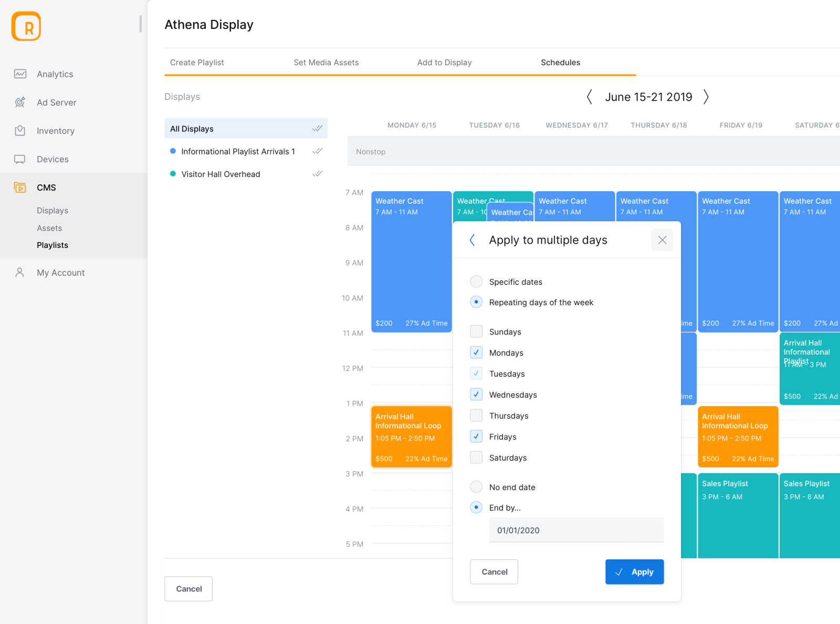Toggle Informational Playlist Arrivals 1 check mark

coord(318,151)
